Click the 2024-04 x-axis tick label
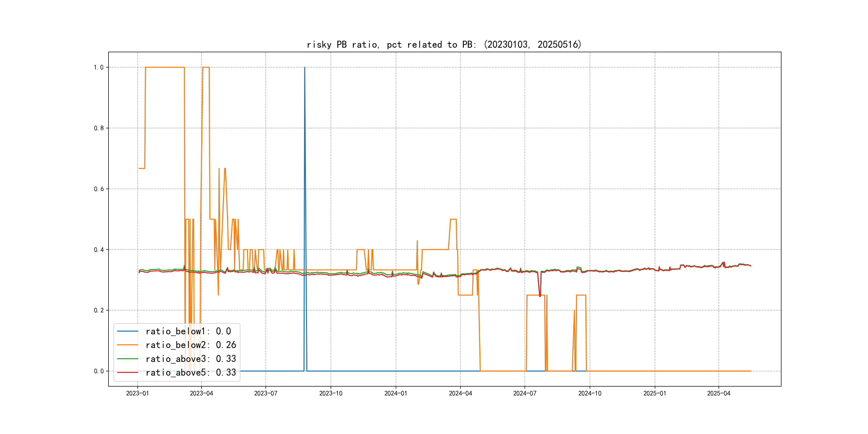 point(460,393)
